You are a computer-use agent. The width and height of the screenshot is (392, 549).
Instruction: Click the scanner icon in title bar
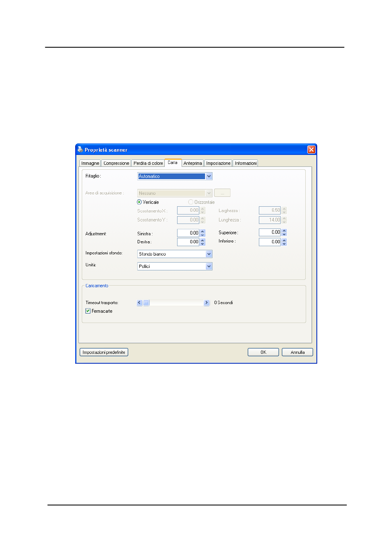coord(80,150)
